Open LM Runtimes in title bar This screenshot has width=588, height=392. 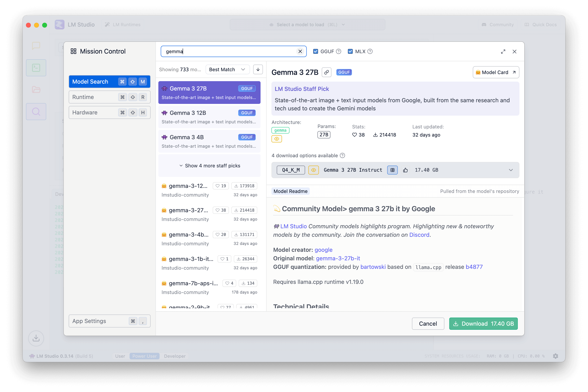(123, 25)
